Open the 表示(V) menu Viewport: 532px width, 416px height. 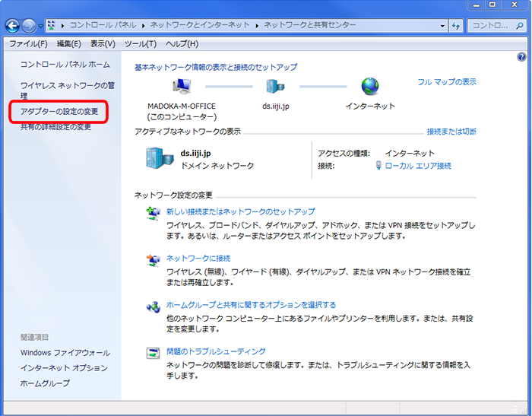click(x=103, y=44)
